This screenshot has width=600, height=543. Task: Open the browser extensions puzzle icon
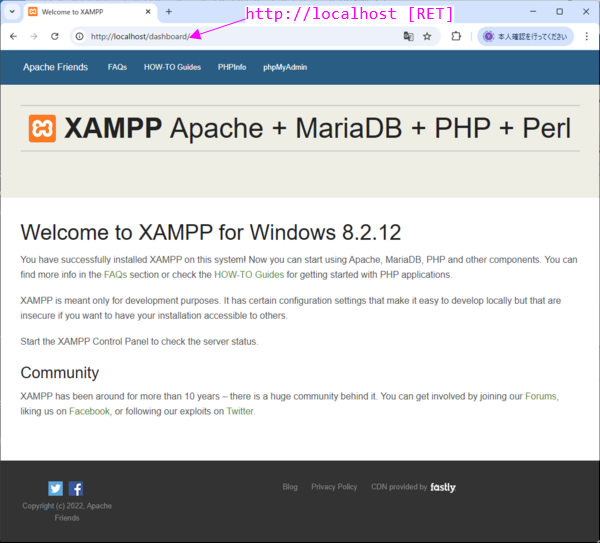coord(456,36)
